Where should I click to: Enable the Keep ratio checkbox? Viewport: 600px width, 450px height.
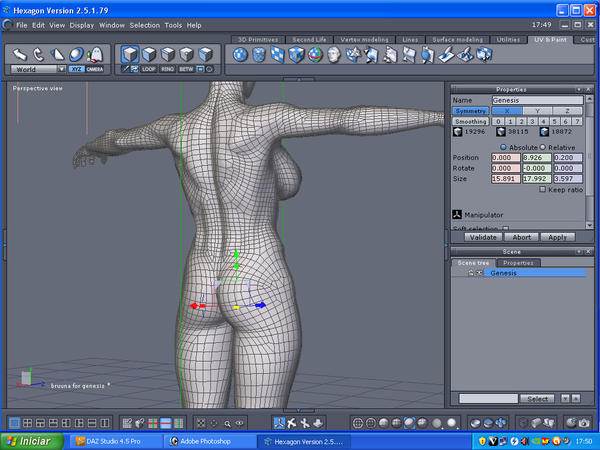tap(543, 189)
